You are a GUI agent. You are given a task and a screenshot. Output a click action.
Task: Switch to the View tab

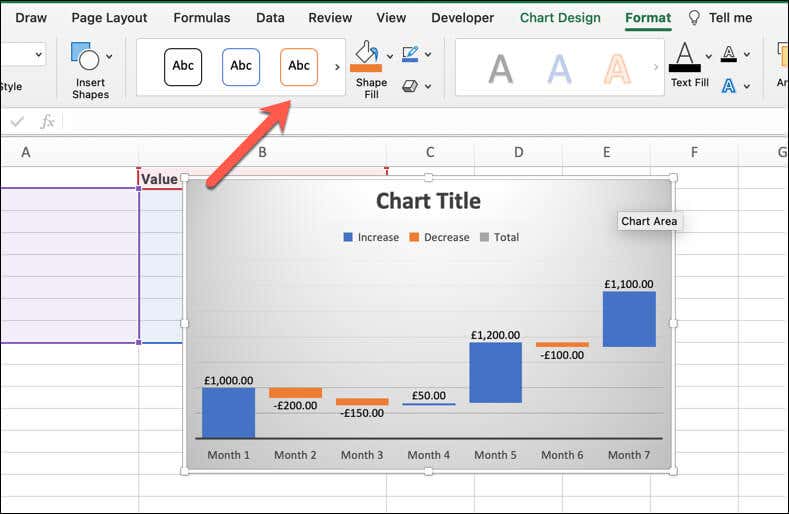click(391, 18)
